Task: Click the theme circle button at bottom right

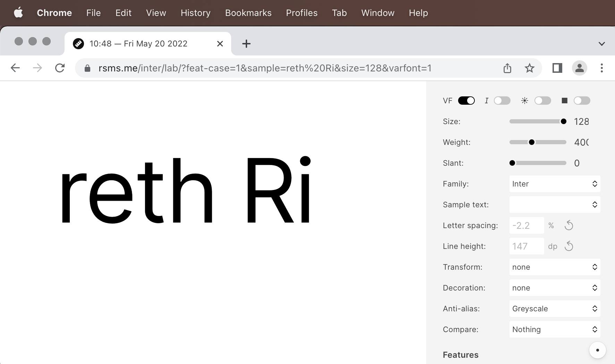Action: (597, 350)
